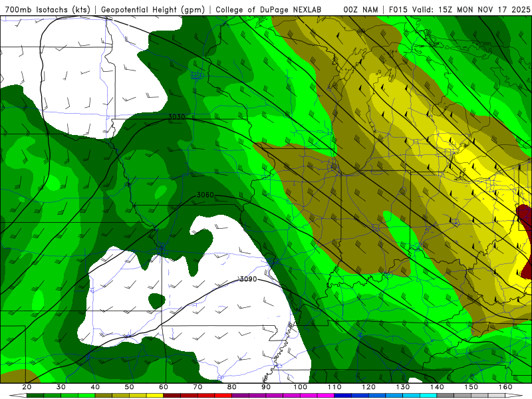Click the "00Z NAM" model run label
This screenshot has width=532, height=399.
[360, 9]
